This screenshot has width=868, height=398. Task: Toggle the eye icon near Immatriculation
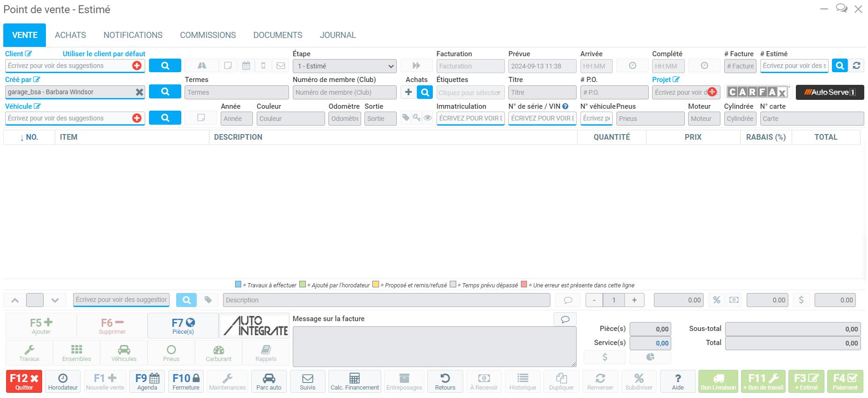pyautogui.click(x=428, y=118)
